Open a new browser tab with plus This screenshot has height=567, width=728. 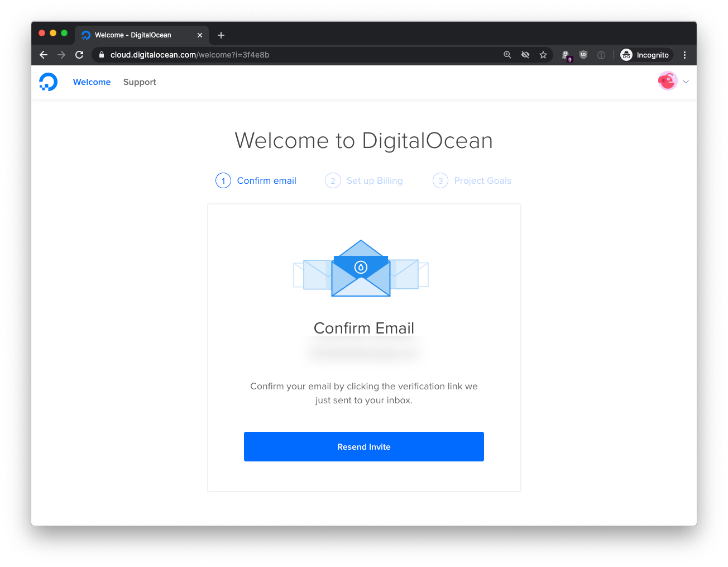point(221,35)
